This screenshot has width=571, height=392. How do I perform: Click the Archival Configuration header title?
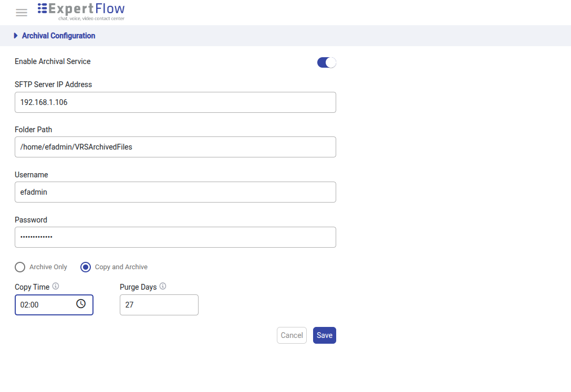pos(58,36)
